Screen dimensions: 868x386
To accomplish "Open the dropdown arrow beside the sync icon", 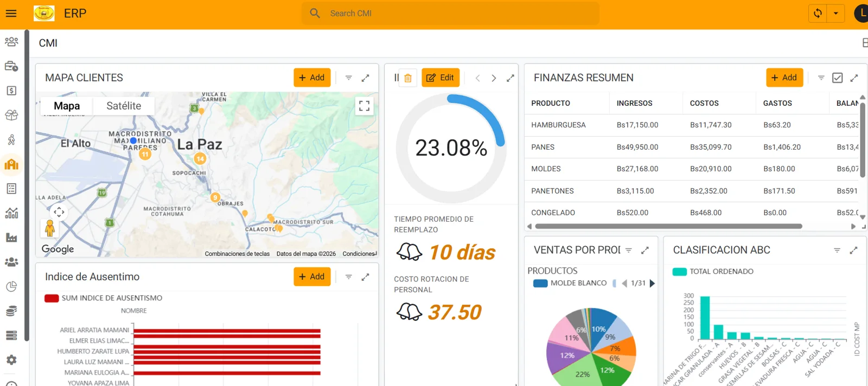I will pyautogui.click(x=836, y=14).
